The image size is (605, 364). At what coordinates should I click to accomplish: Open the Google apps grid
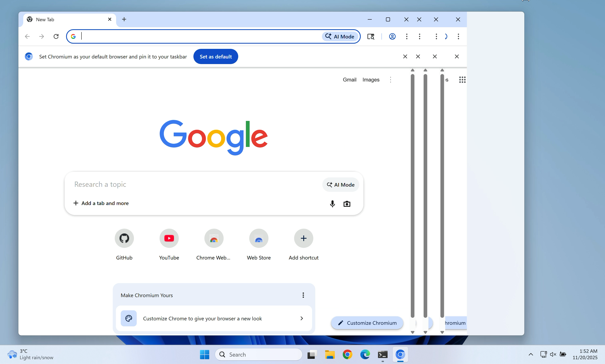[462, 79]
